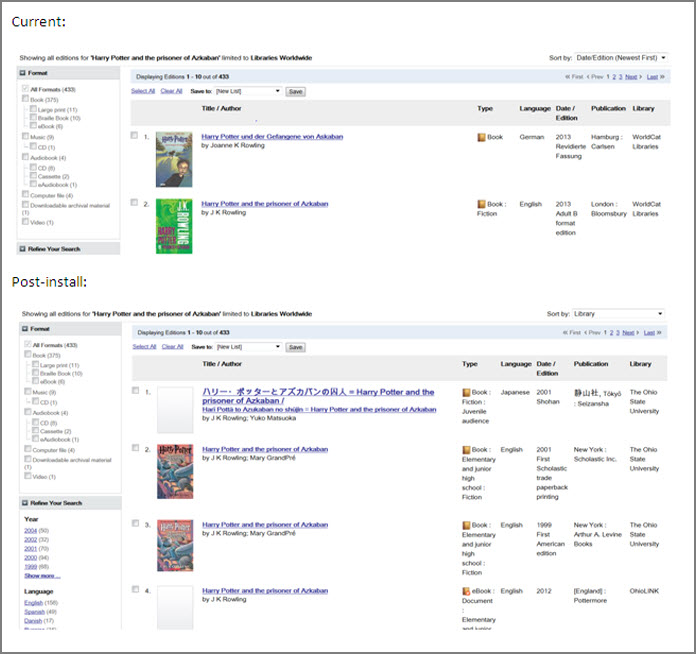
Task: Click the Show more link under Year
Action: click(42, 576)
